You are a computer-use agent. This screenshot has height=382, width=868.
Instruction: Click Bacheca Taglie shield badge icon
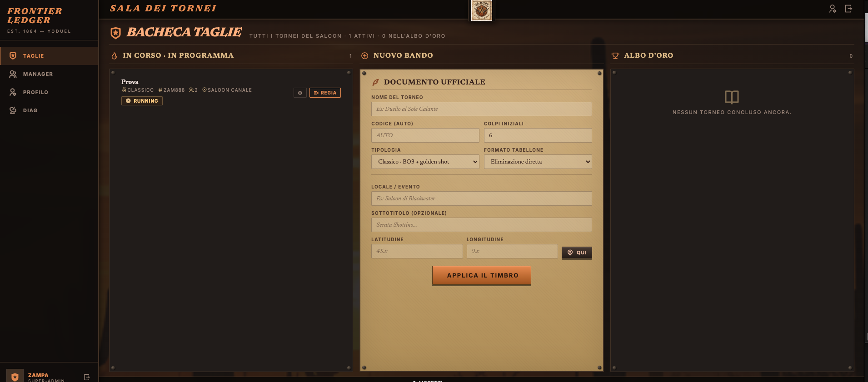116,33
